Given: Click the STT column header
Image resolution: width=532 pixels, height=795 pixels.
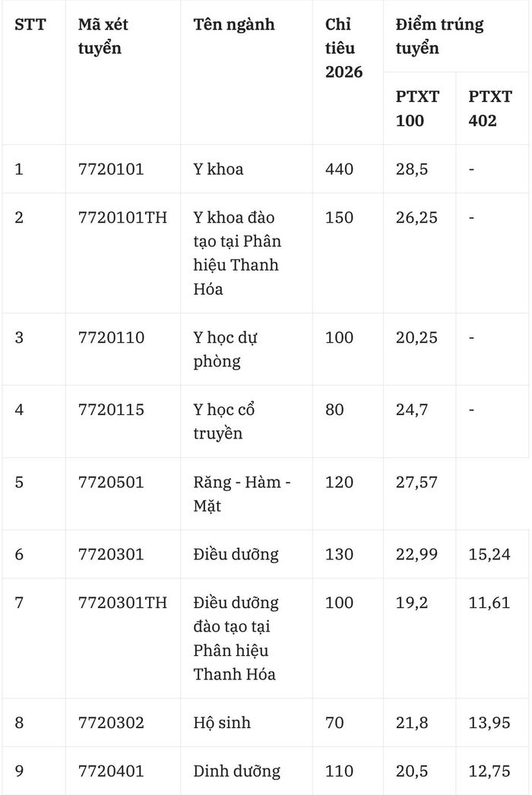Looking at the screenshot, I should (x=30, y=24).
